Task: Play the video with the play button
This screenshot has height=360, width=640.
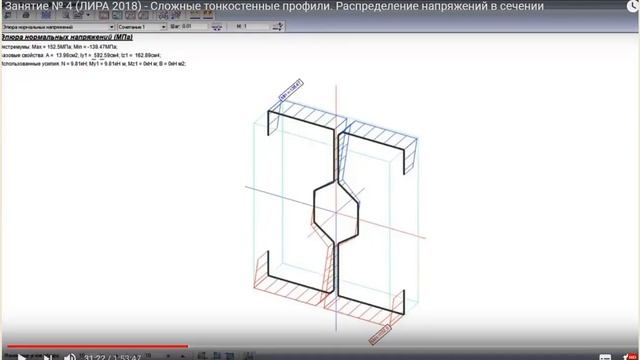Action: [x=22, y=358]
